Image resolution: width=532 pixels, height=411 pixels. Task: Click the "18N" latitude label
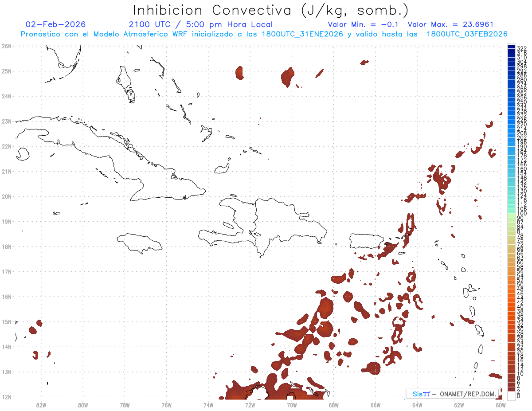[x=6, y=247]
